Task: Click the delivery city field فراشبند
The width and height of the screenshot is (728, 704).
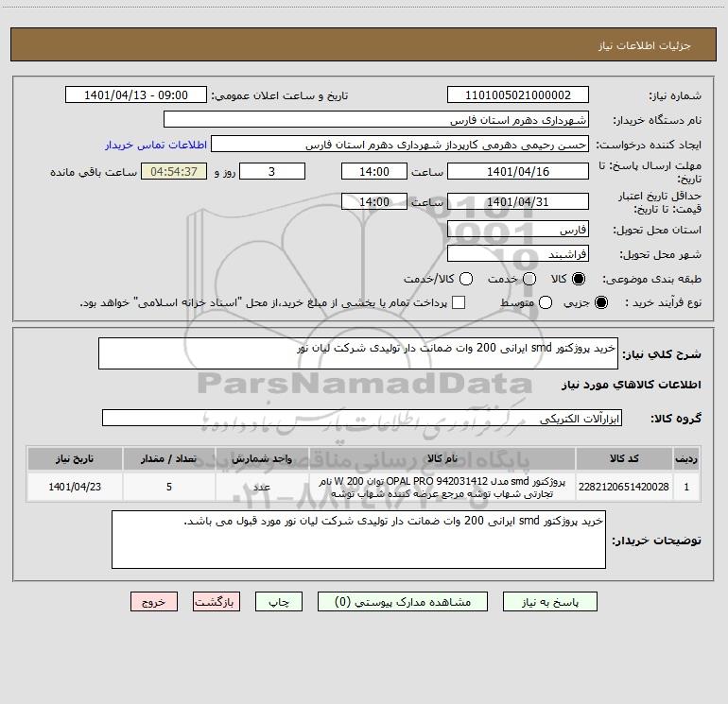Action: pos(518,253)
